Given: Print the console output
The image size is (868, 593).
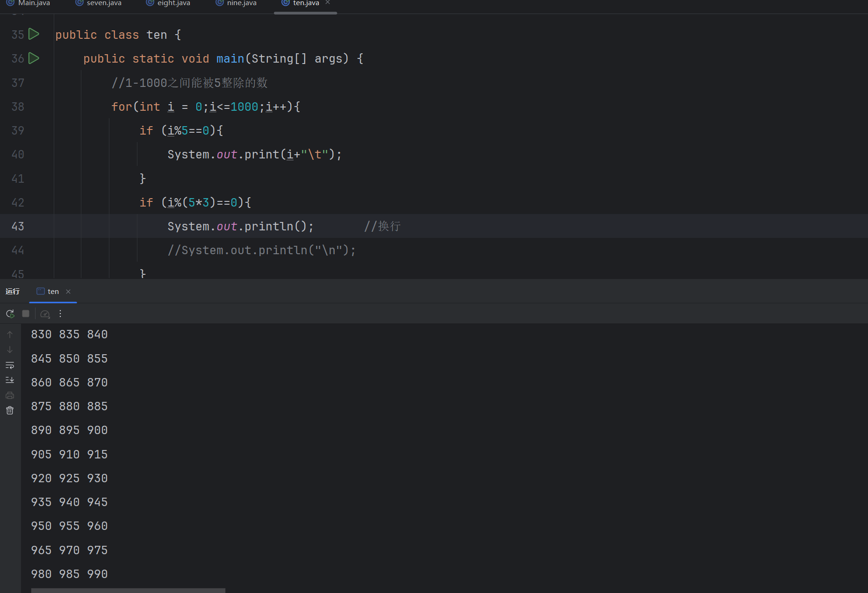Looking at the screenshot, I should click(10, 395).
